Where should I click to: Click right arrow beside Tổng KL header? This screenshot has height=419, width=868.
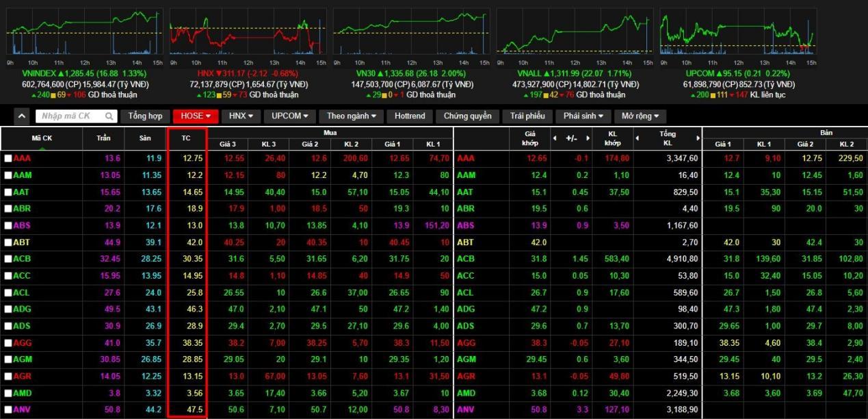tap(698, 139)
